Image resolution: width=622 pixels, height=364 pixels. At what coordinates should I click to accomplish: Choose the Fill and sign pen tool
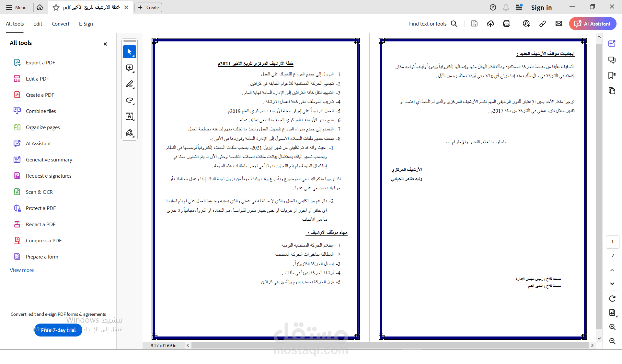tap(130, 133)
